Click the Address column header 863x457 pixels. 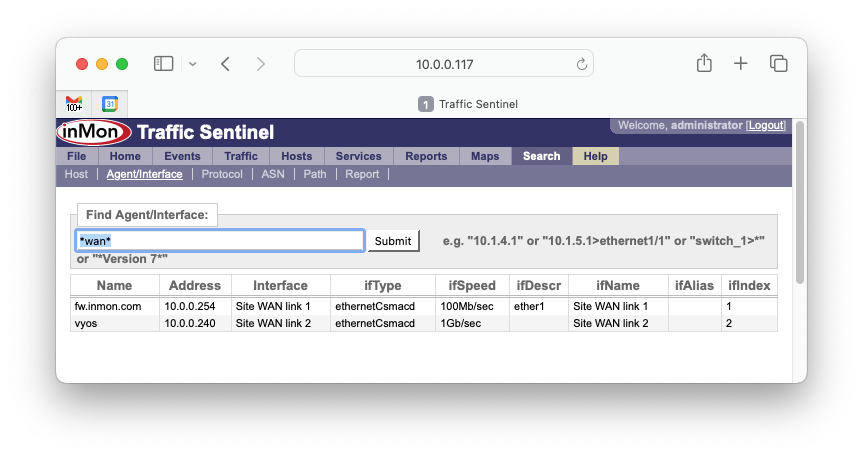click(195, 286)
